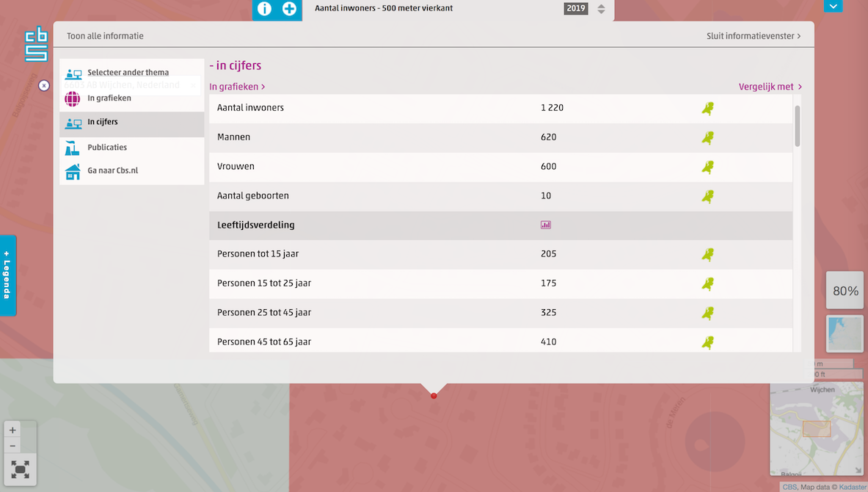Switch to In grafieken in sidebar
Image resolution: width=868 pixels, height=492 pixels.
pyautogui.click(x=109, y=98)
